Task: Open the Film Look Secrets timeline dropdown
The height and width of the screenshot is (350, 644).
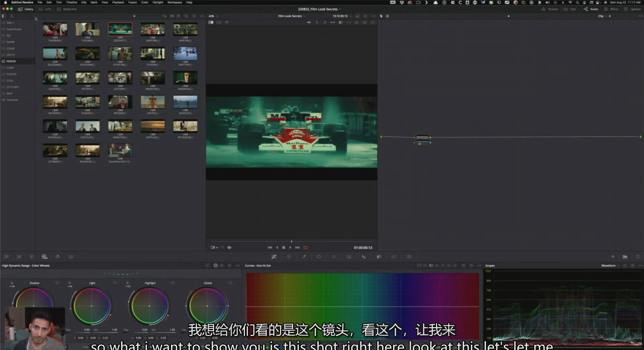Action: (x=291, y=16)
